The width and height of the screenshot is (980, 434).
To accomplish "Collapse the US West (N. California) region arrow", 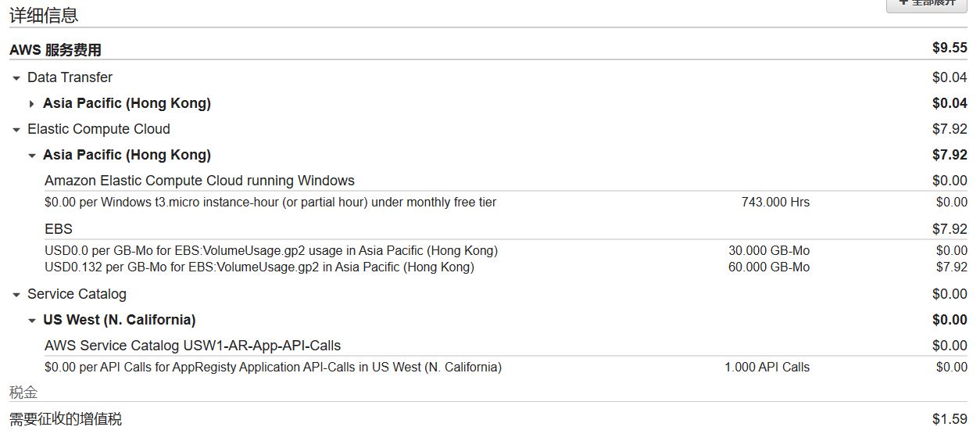I will coord(32,321).
